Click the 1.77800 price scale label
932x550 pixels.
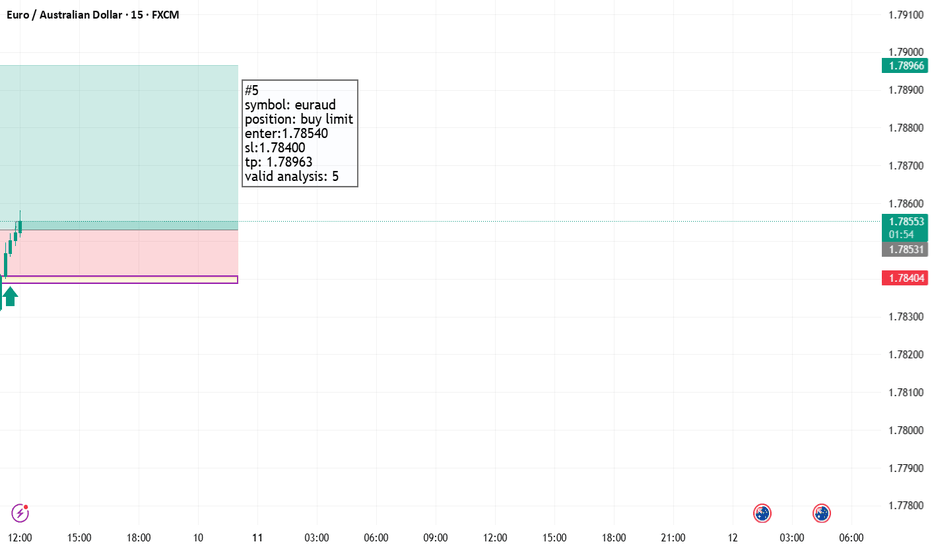point(906,505)
